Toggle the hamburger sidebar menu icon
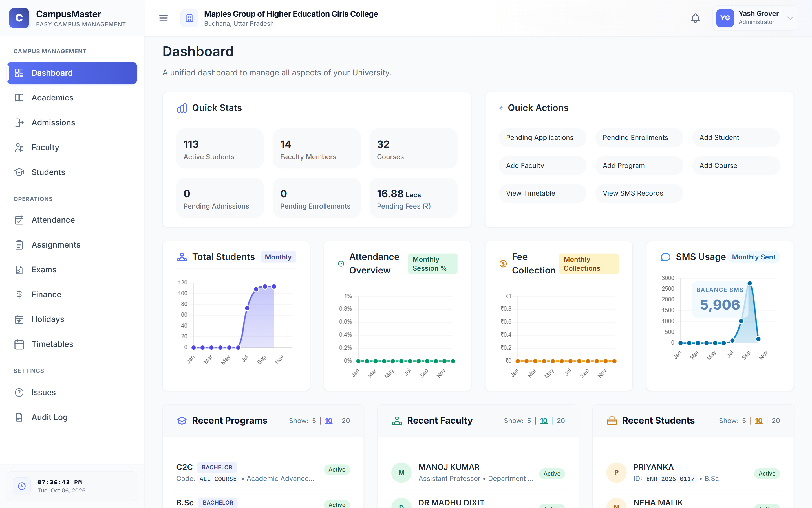Viewport: 812px width, 508px height. 164,18
